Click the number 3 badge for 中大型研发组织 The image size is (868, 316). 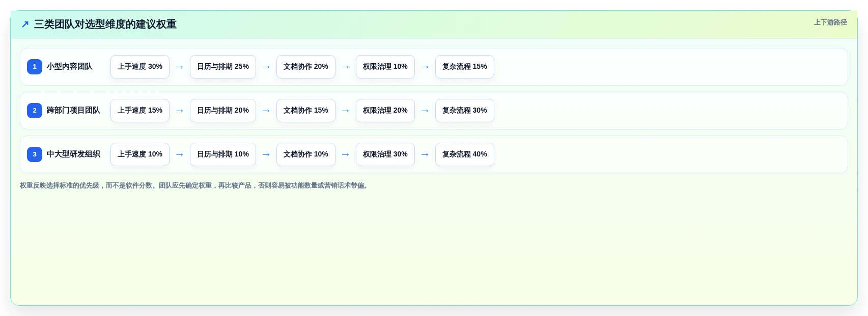point(35,154)
